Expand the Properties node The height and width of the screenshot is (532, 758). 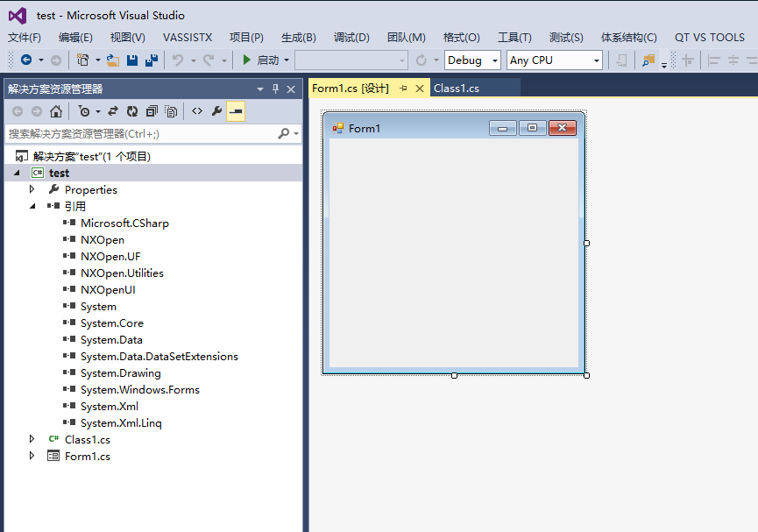click(32, 189)
